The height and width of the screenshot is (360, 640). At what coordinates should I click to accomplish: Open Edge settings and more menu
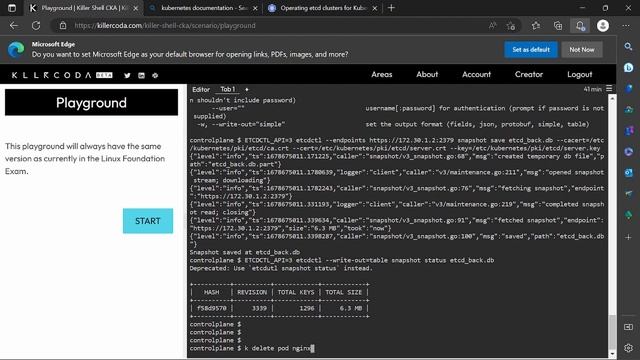(626, 26)
